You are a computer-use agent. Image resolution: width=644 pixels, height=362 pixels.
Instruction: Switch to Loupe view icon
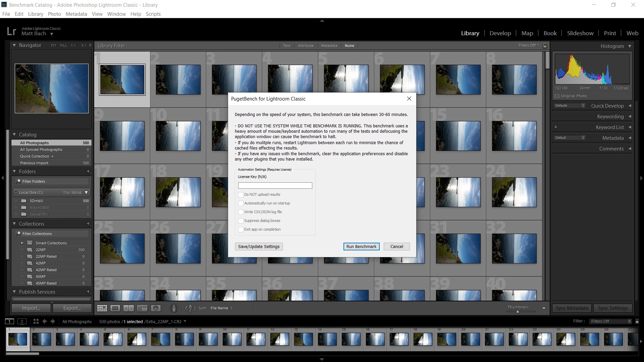[115, 308]
